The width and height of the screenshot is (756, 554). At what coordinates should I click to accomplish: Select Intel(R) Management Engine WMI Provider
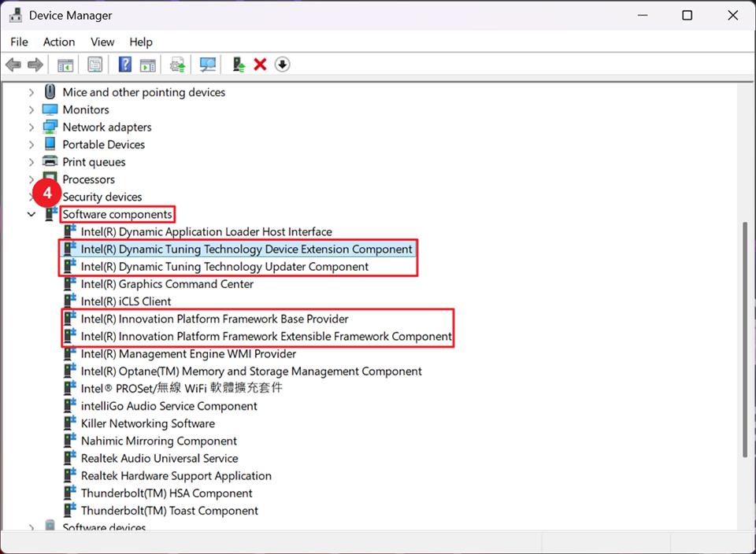[188, 353]
